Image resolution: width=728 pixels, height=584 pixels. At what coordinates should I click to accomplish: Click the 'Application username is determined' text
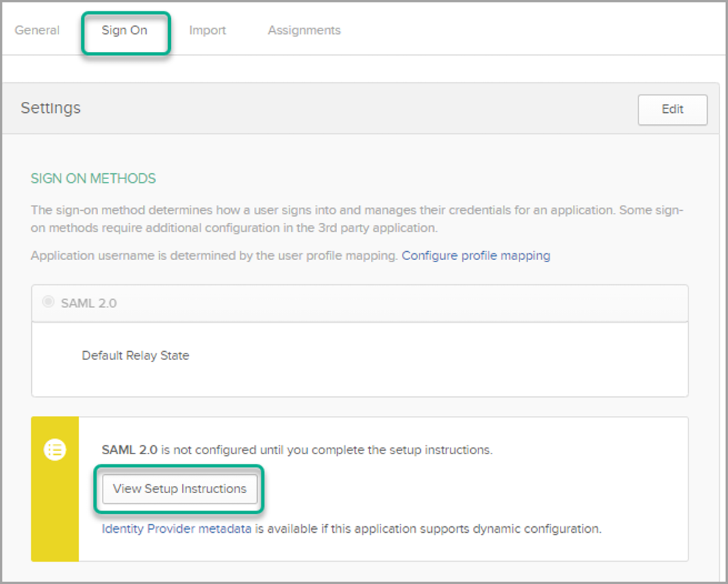(214, 256)
